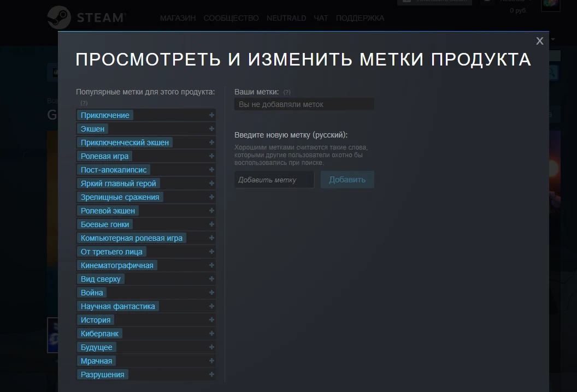Go to СООБЩЕСТВО menu item
This screenshot has width=577, height=392.
coord(231,18)
